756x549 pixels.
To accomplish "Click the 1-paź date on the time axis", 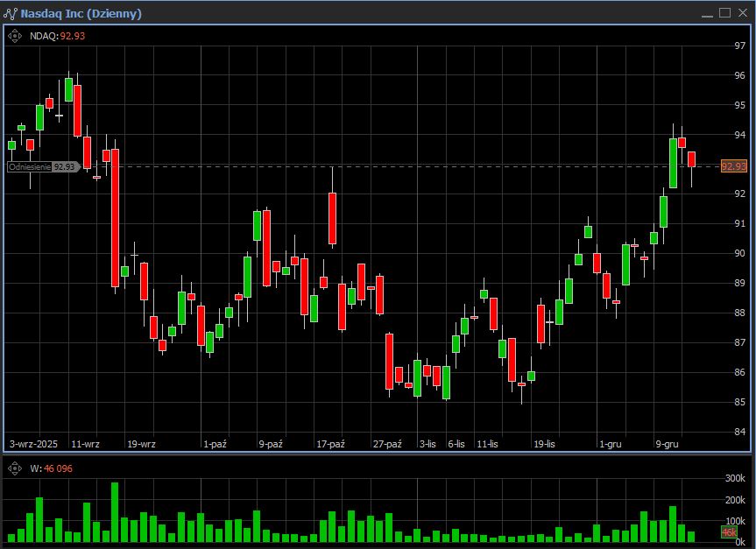I will pos(215,444).
